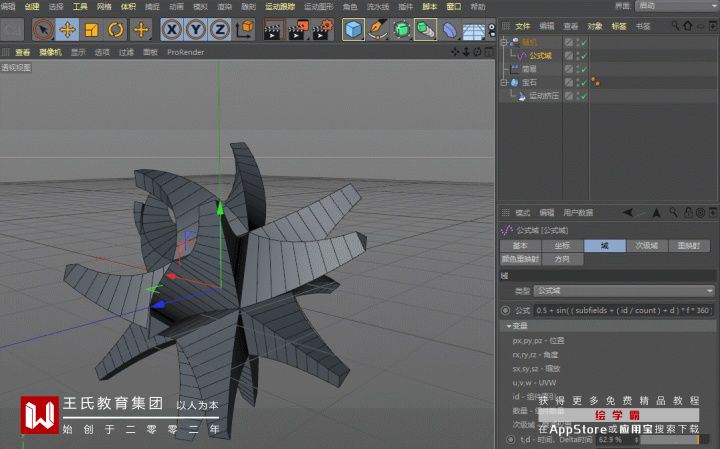
Task: Open render settings clapperboard gear icon
Action: 323,30
